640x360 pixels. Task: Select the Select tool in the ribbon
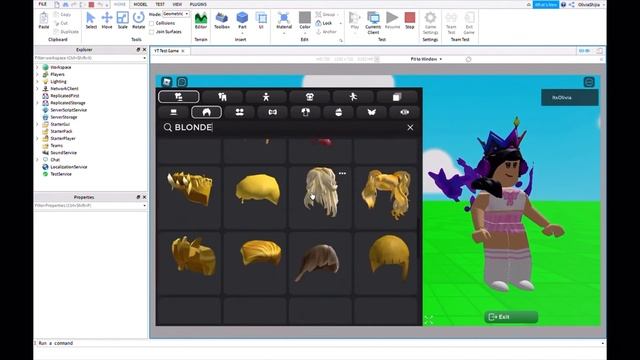pos(91,20)
